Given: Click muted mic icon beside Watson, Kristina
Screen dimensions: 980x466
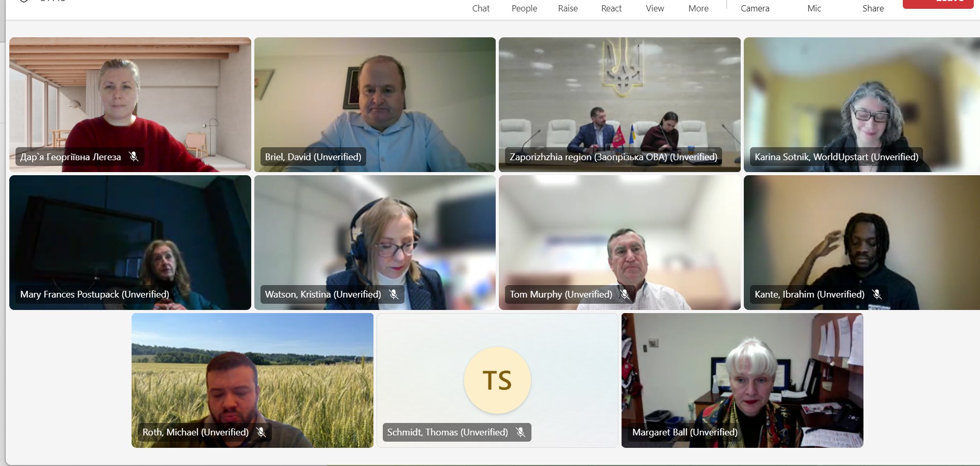Looking at the screenshot, I should [x=394, y=294].
